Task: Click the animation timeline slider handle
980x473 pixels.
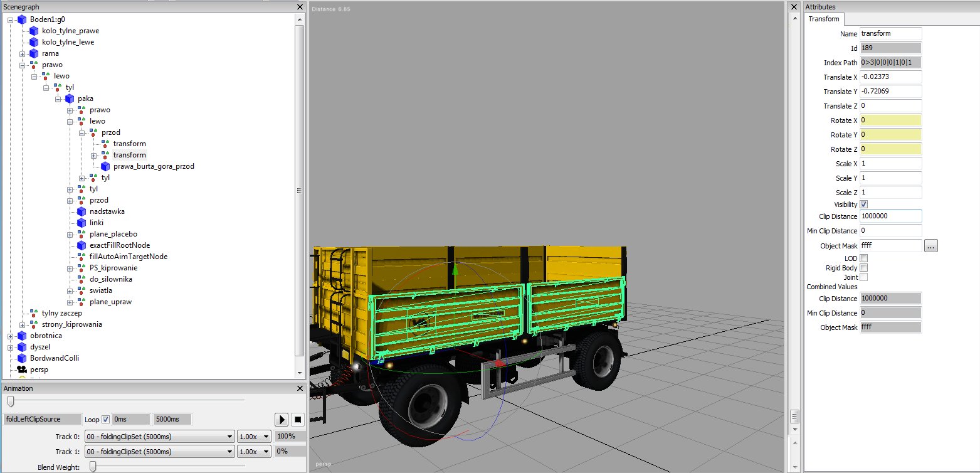Action: [10, 401]
